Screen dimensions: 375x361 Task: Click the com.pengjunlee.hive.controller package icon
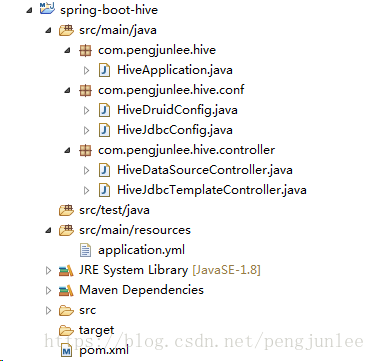pyautogui.click(x=85, y=151)
